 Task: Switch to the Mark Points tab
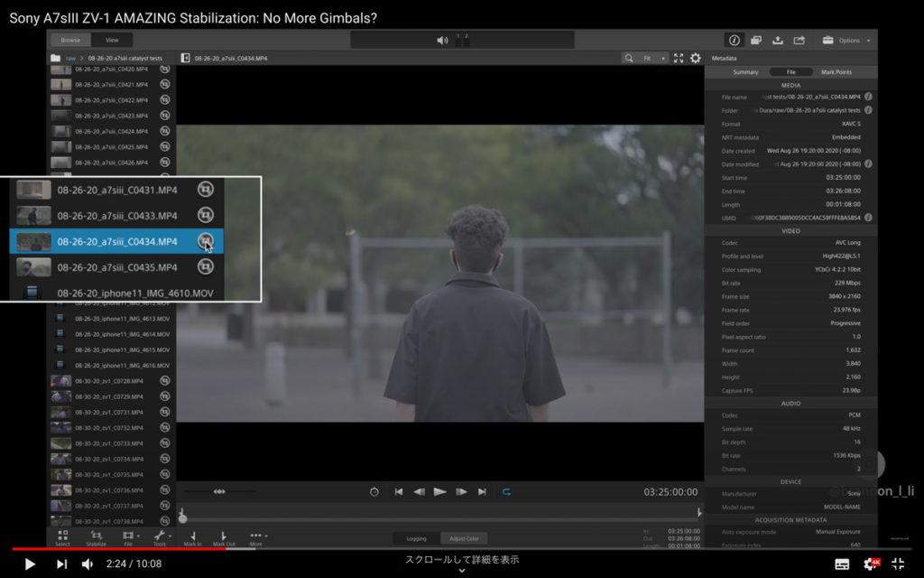(x=836, y=72)
